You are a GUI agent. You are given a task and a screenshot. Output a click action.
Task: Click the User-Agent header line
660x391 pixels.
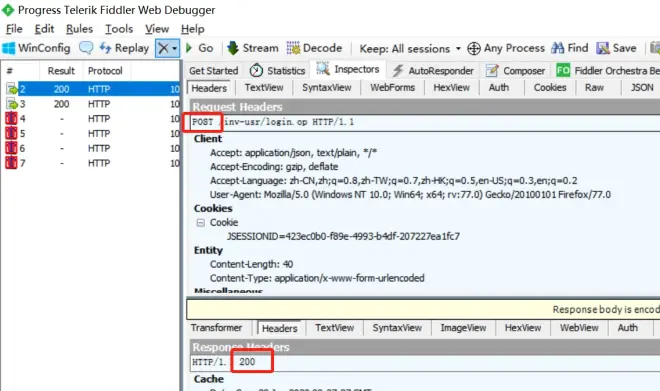click(410, 195)
